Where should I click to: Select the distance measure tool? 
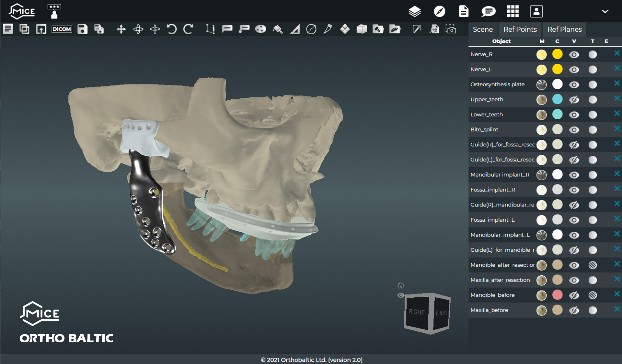pos(417,29)
